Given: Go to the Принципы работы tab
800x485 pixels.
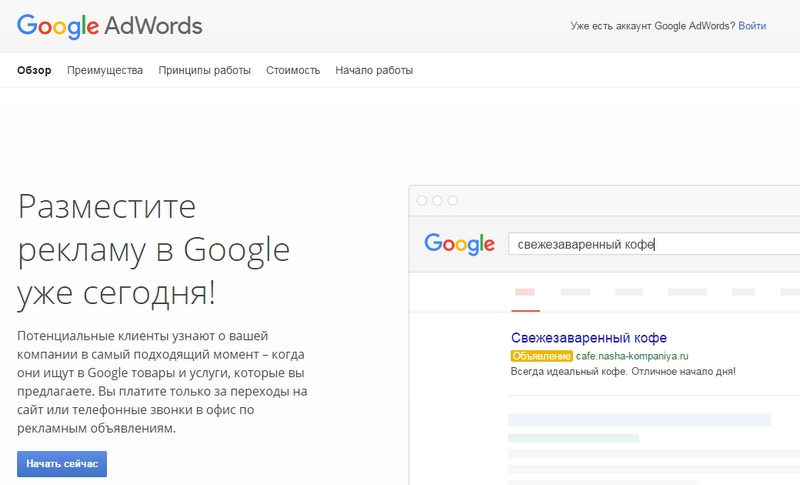Looking at the screenshot, I should [204, 70].
